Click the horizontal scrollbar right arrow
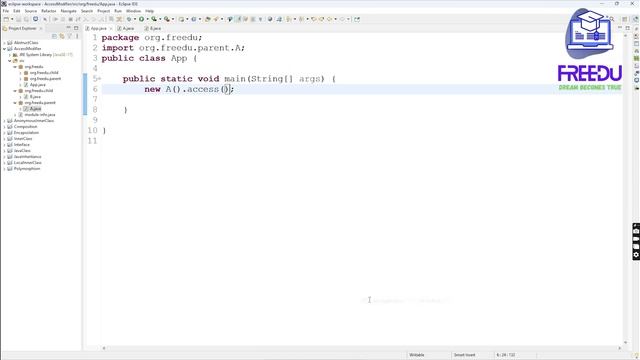The width and height of the screenshot is (640, 360). [x=620, y=348]
